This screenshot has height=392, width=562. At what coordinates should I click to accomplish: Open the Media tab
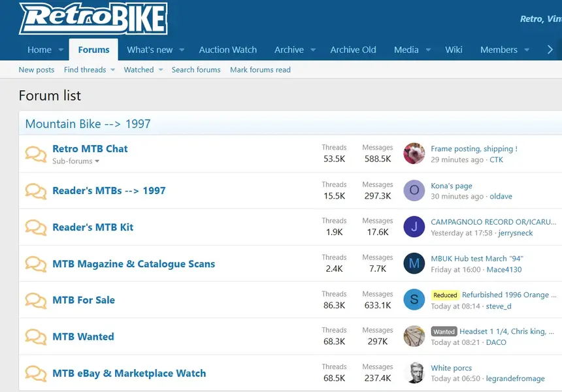pos(406,50)
